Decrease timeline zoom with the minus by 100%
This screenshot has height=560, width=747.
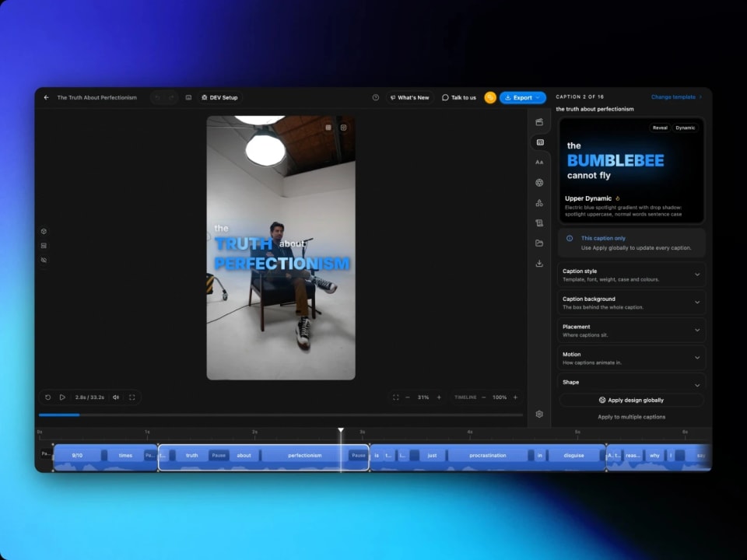(x=483, y=397)
